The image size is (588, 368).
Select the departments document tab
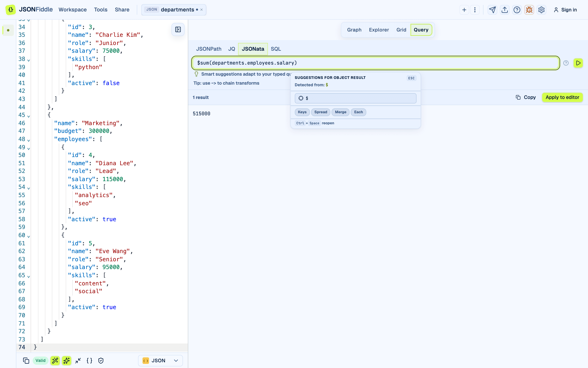(x=174, y=10)
